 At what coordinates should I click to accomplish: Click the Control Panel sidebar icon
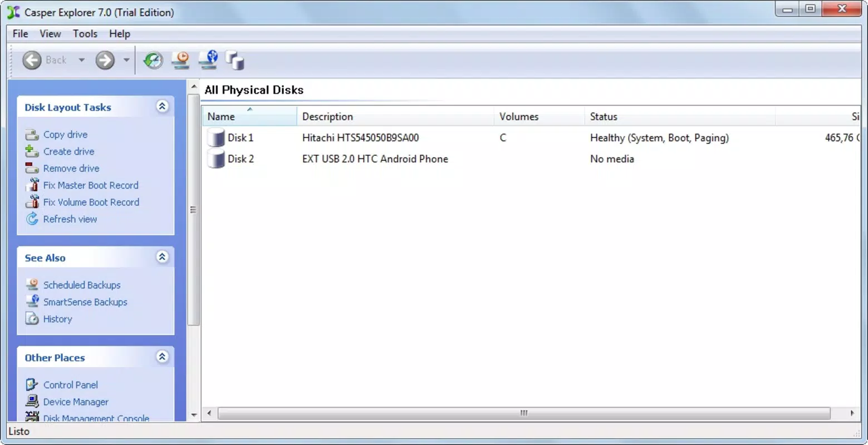(32, 384)
